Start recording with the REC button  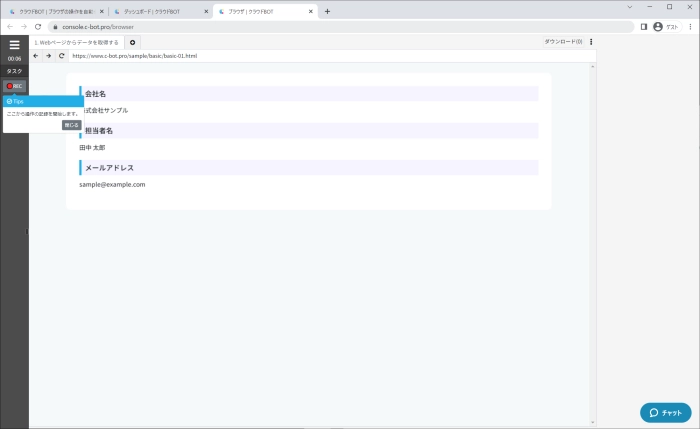14,86
